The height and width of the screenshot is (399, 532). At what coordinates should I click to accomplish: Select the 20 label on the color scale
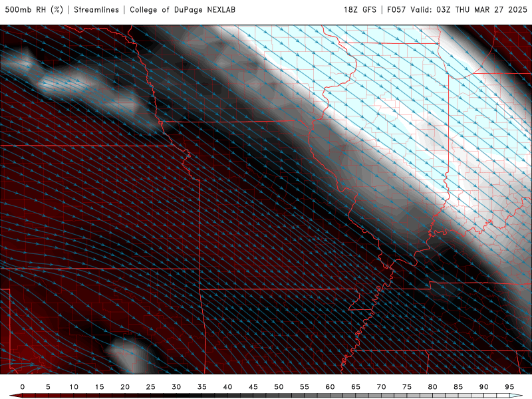pos(125,387)
